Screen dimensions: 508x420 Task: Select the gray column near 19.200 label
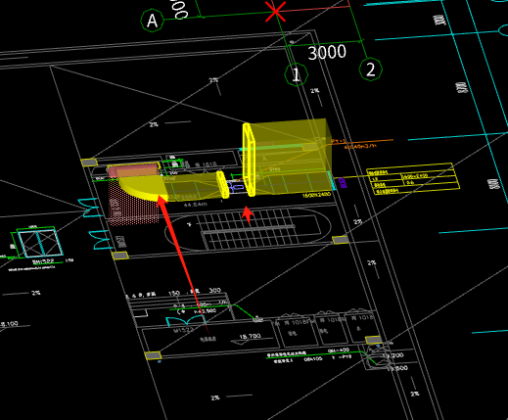(374, 340)
